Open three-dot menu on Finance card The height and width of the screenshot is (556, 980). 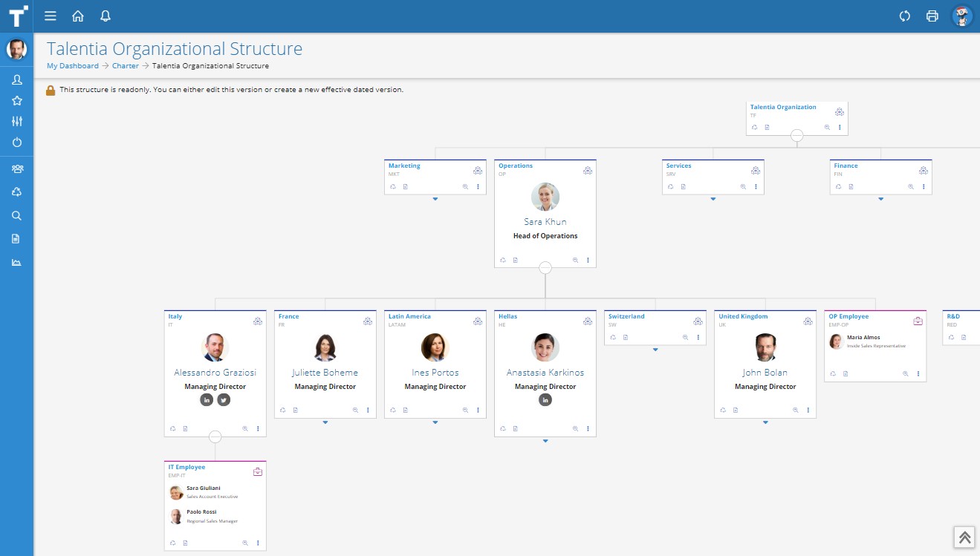(924, 187)
